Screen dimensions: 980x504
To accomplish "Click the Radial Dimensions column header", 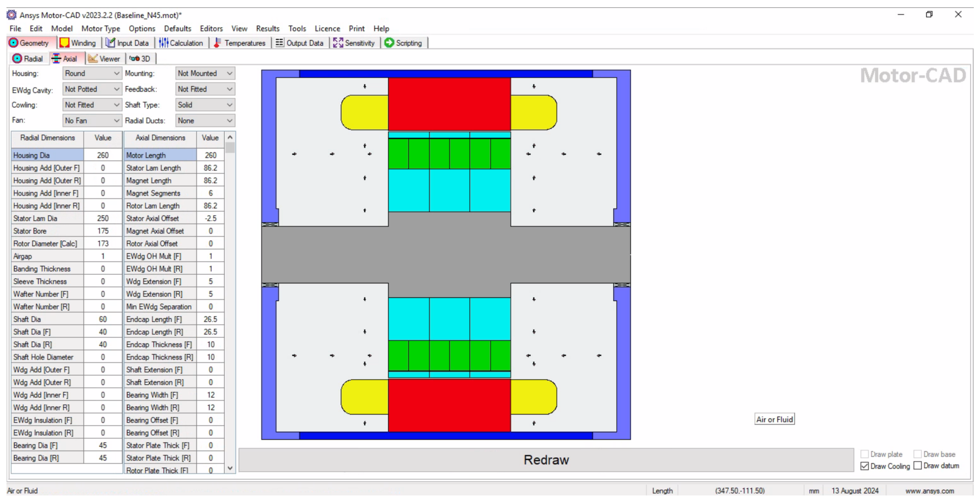I will pos(48,138).
